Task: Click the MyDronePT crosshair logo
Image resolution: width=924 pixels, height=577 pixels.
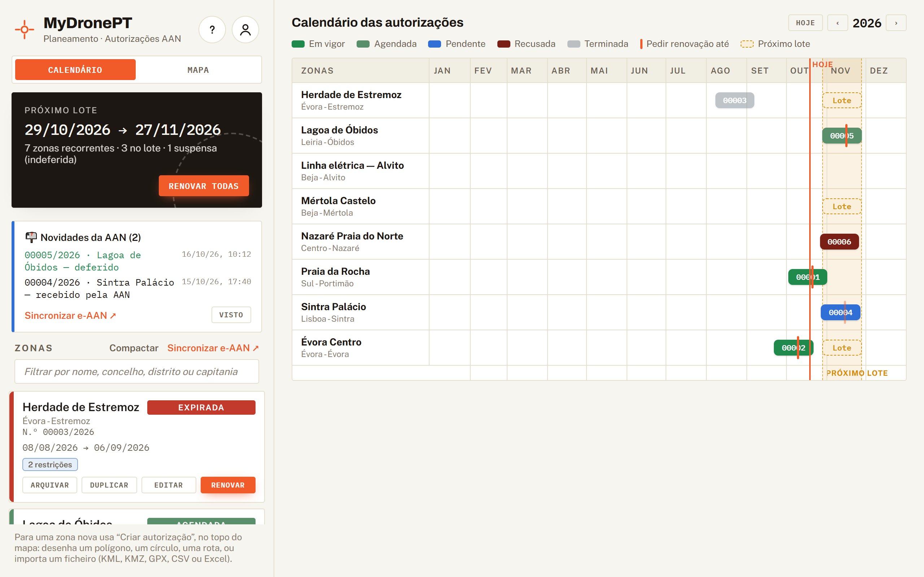Action: click(25, 29)
